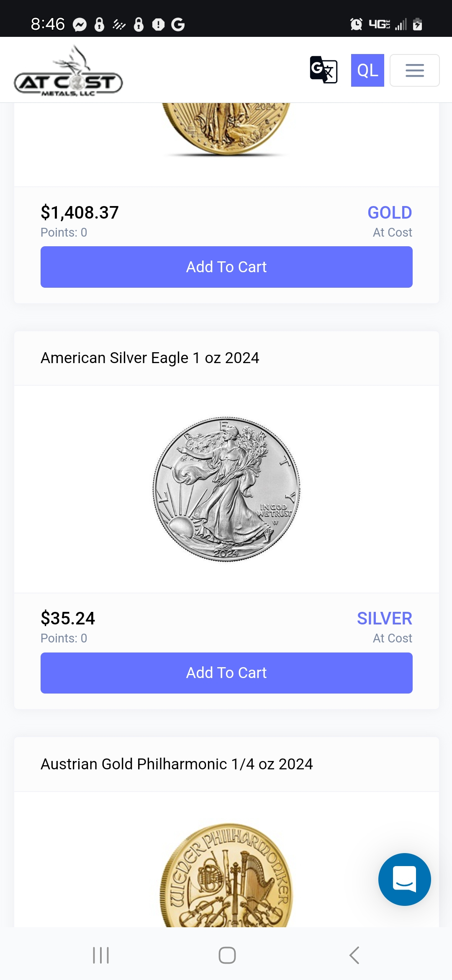The width and height of the screenshot is (452, 980).
Task: Open American Silver Eagle 1 oz 2024 title
Action: (x=150, y=358)
